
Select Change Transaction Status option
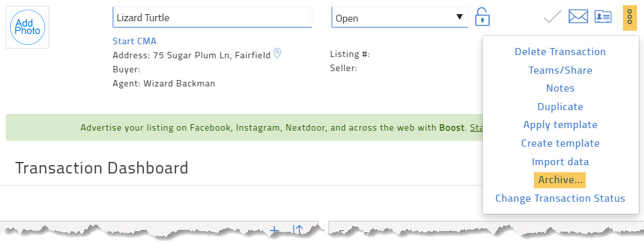click(x=560, y=198)
